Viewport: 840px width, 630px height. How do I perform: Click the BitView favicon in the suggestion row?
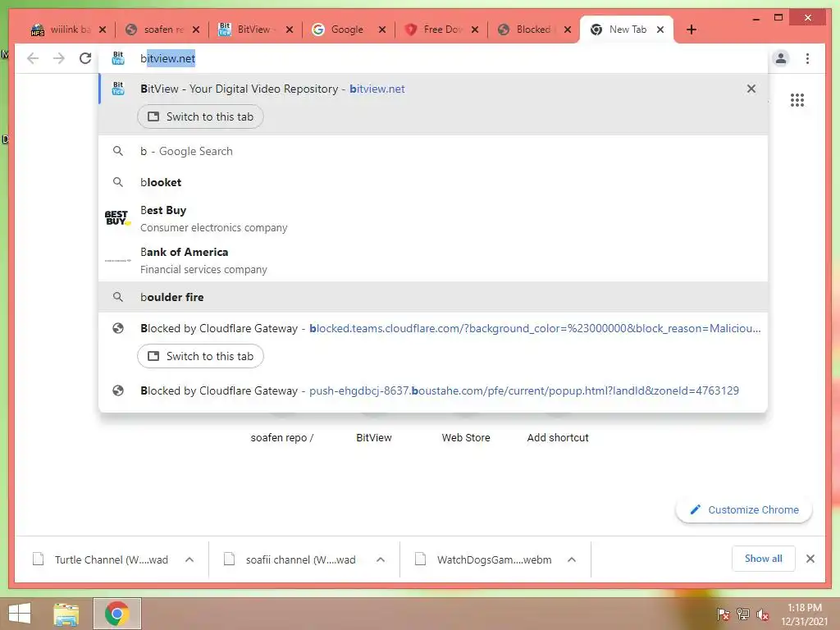pos(118,89)
